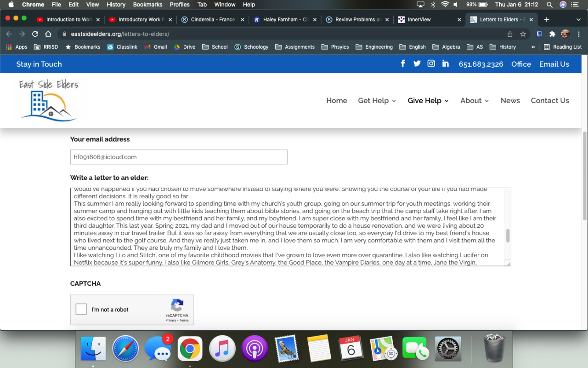
Task: Launch Safari from the Dock
Action: pos(125,348)
